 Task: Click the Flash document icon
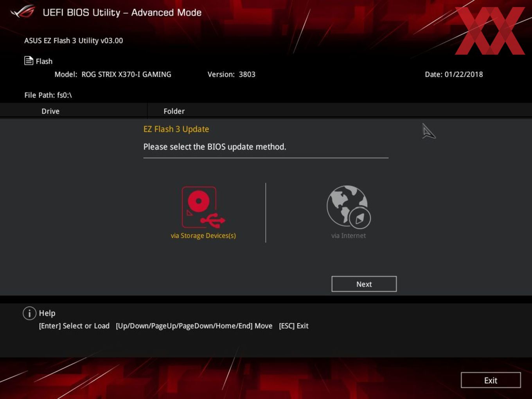tap(29, 61)
